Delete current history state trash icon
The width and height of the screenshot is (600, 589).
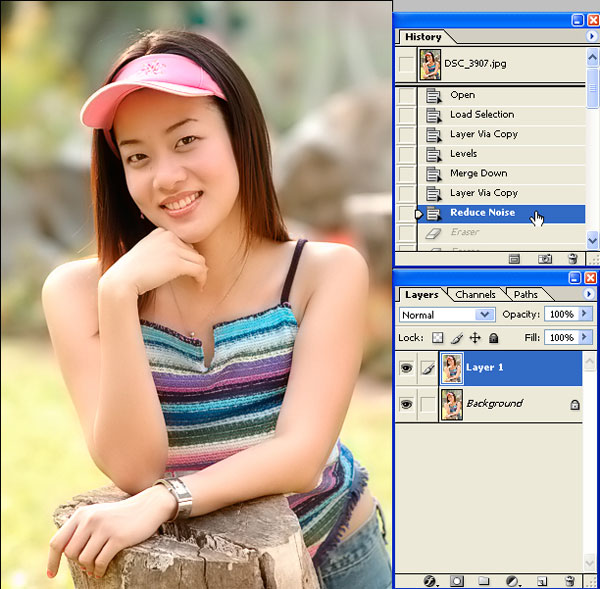(572, 259)
